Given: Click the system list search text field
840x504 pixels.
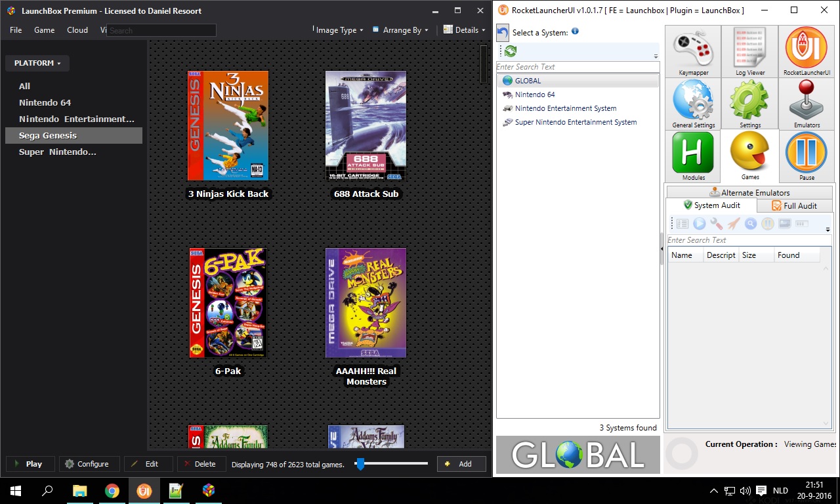Looking at the screenshot, I should (x=577, y=67).
